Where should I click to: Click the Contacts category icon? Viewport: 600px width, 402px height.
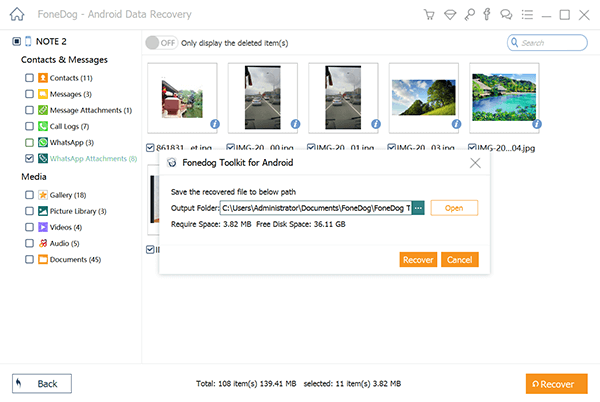click(x=43, y=78)
